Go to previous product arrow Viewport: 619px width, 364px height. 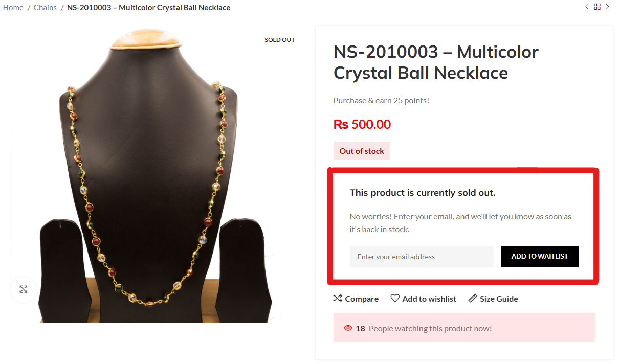[587, 7]
